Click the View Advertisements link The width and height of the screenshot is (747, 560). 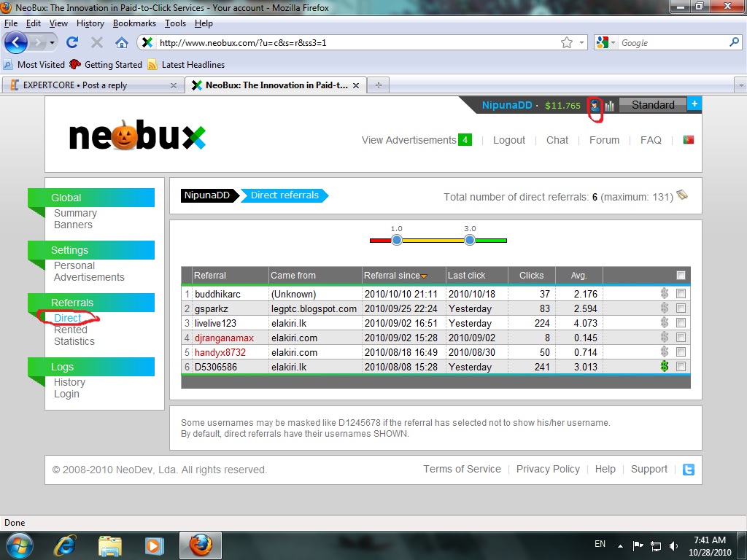tap(409, 140)
